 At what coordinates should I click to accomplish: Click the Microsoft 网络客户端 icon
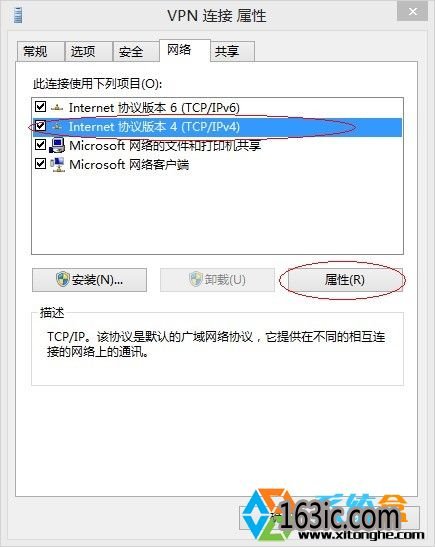[57, 164]
